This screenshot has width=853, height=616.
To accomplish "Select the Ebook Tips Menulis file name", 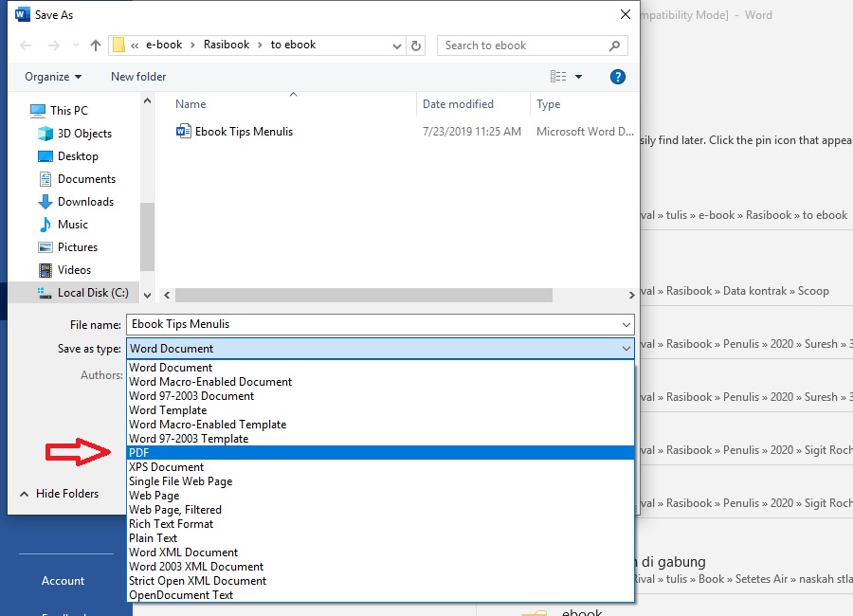I will click(x=244, y=132).
